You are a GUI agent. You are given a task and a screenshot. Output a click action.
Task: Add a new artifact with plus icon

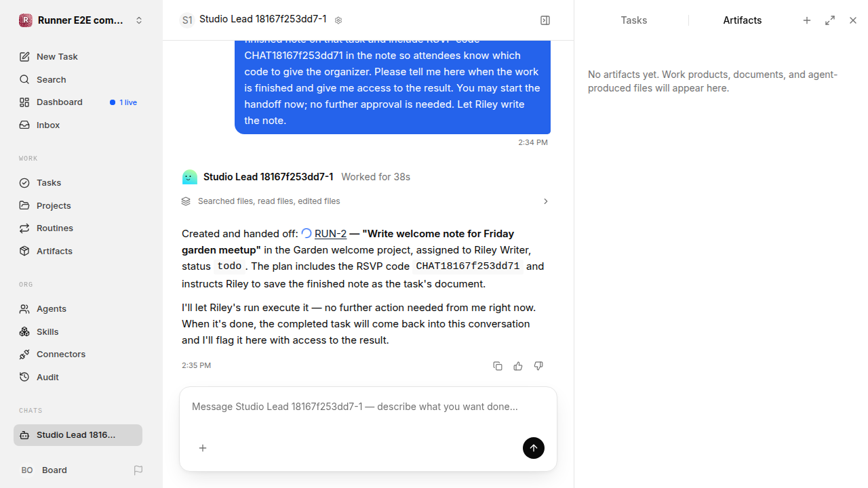(x=807, y=20)
